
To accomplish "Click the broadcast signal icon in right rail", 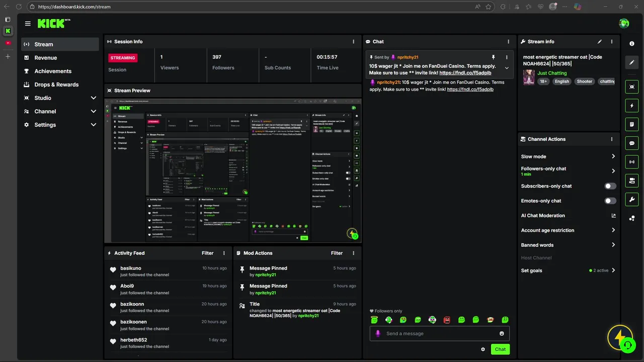I will tap(632, 162).
